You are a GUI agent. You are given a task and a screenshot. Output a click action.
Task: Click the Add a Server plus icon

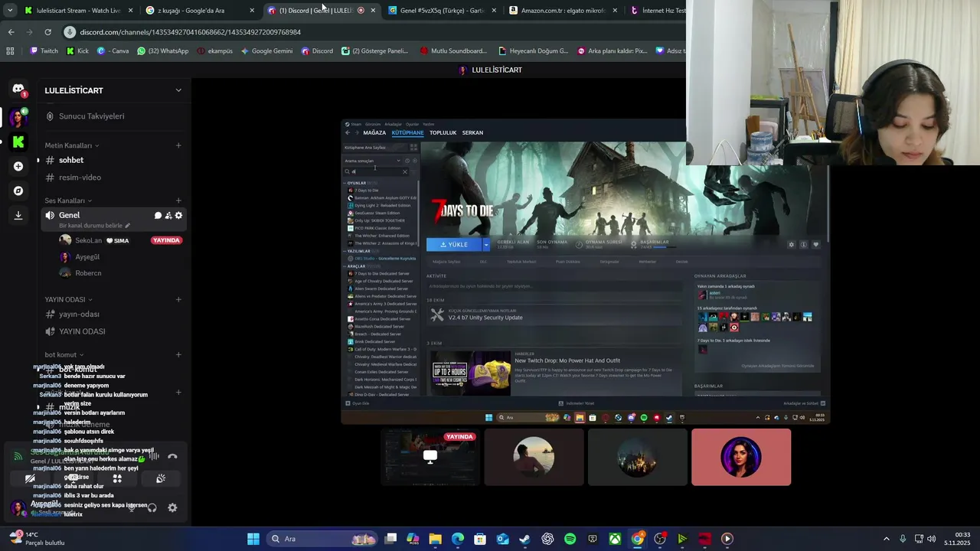pos(18,166)
